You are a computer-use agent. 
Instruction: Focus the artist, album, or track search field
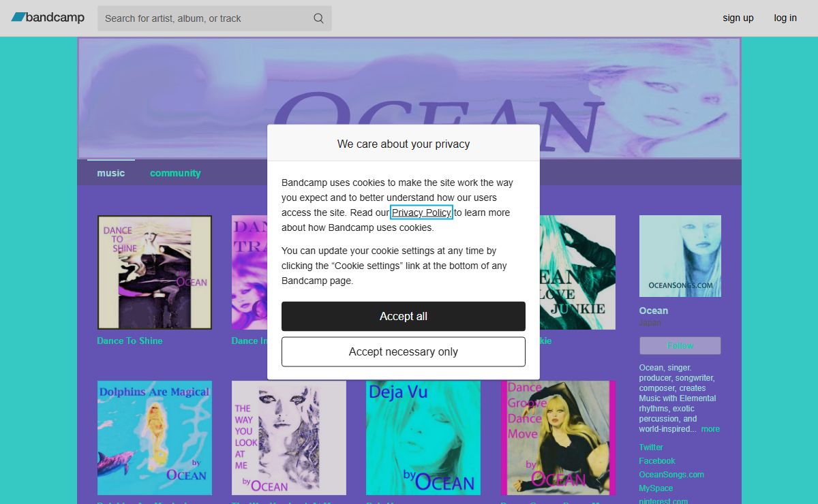pos(214,18)
